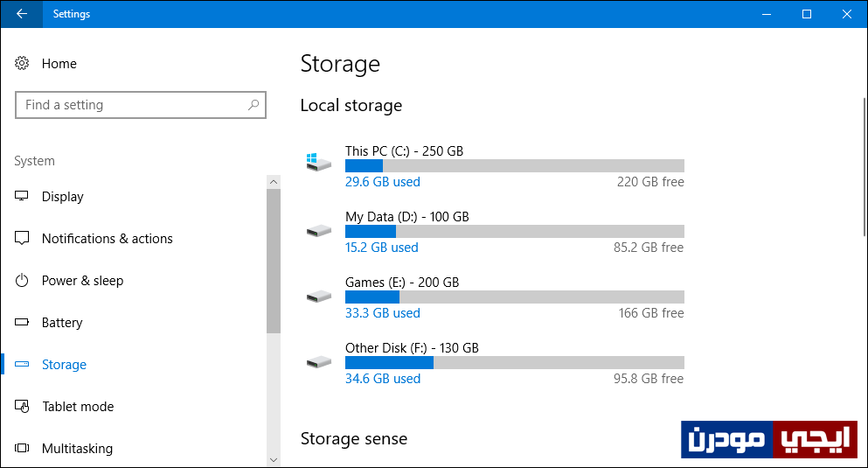Click the sidebar scrollbar down arrow
868x468 pixels.
[274, 460]
